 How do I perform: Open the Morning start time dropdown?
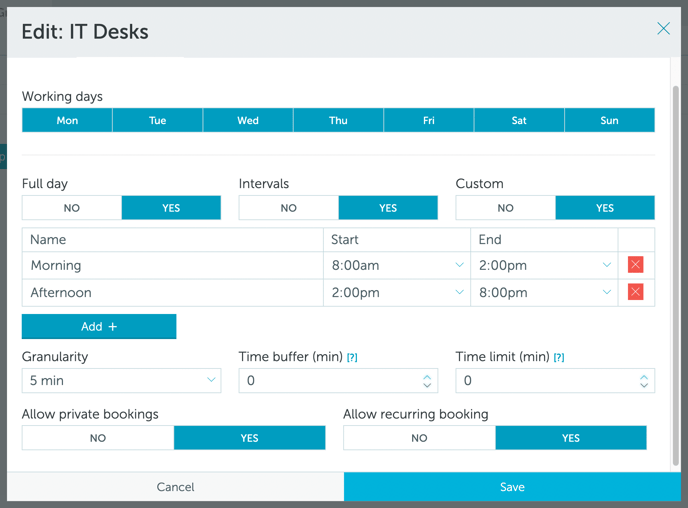pos(397,265)
